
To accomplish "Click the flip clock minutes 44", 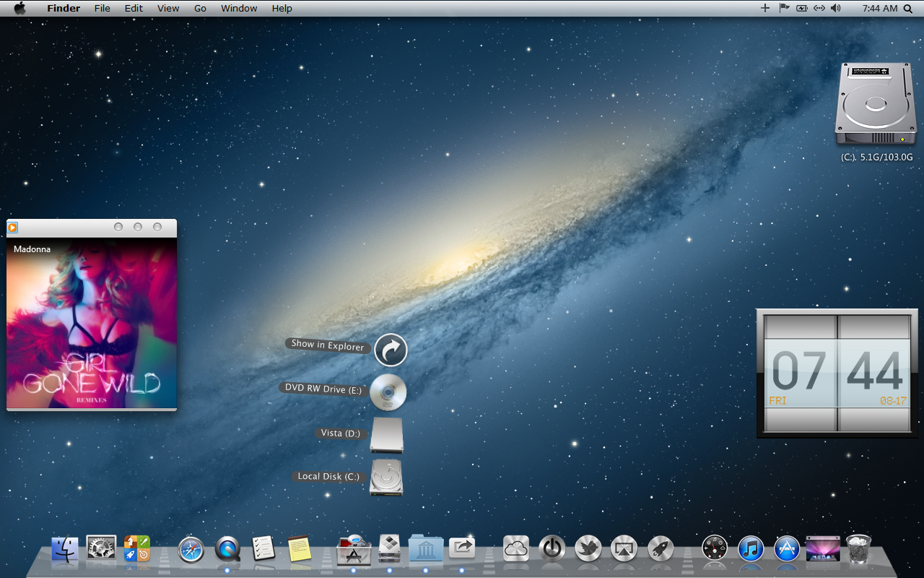I will (x=875, y=371).
